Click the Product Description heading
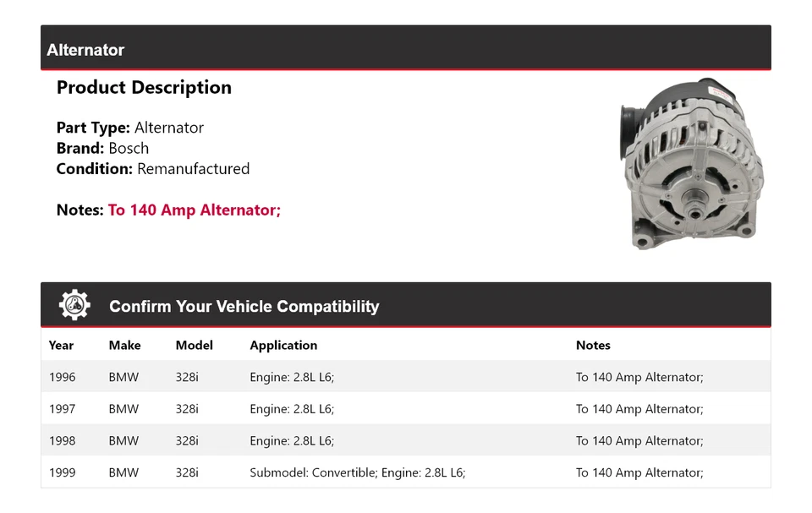This screenshot has height=513, width=812. point(144,88)
